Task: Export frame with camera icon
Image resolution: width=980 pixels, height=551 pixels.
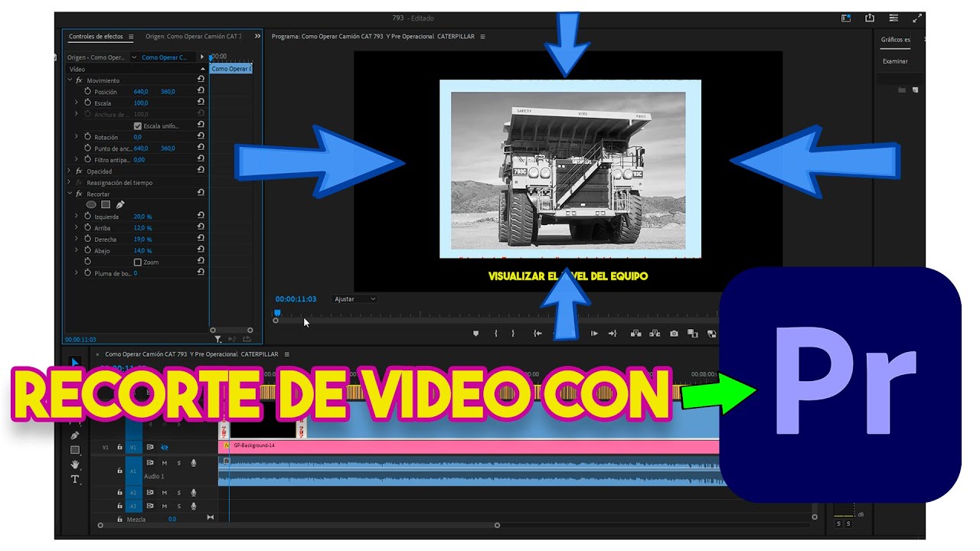Action: point(674,334)
